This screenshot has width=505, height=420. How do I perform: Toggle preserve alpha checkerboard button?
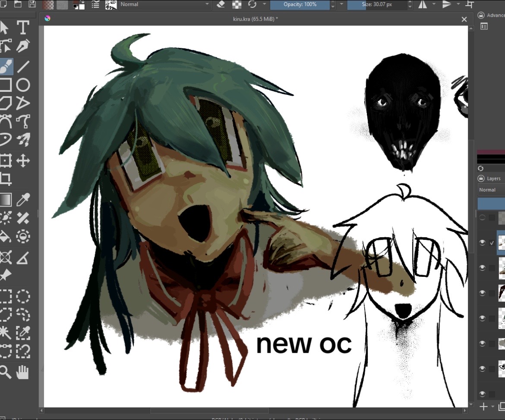(x=237, y=4)
